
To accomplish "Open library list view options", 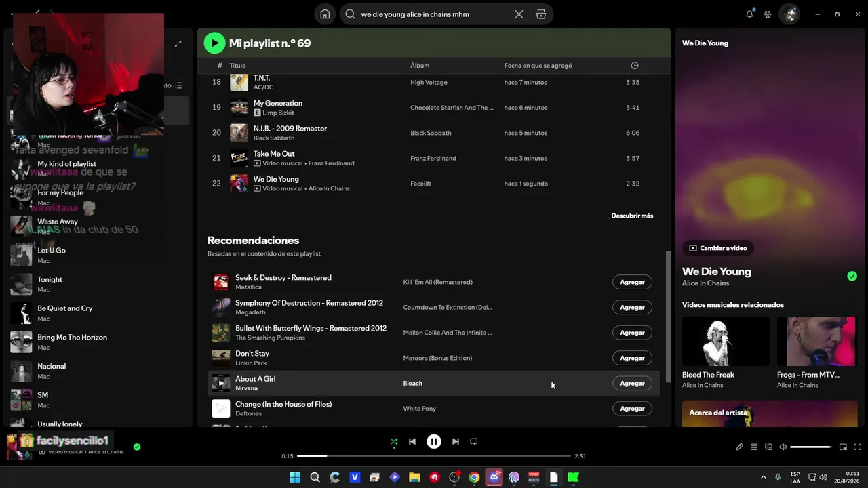I will click(178, 85).
